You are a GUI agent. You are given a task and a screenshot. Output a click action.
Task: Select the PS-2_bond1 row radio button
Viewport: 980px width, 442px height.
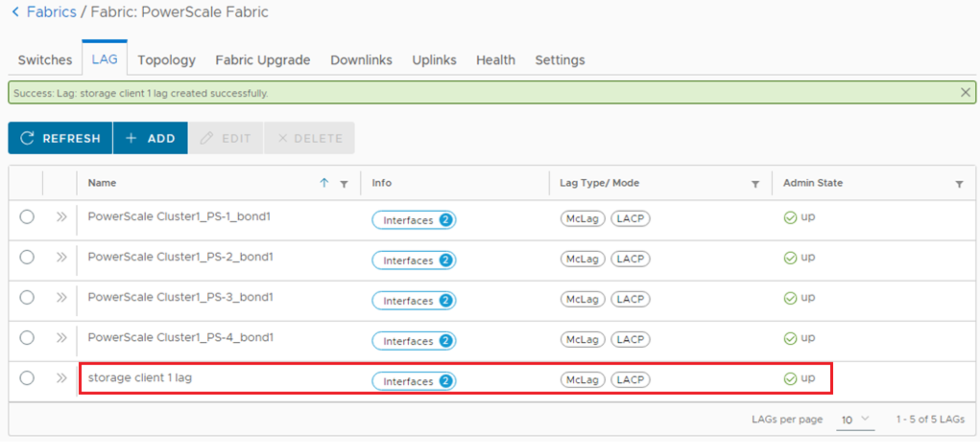27,257
